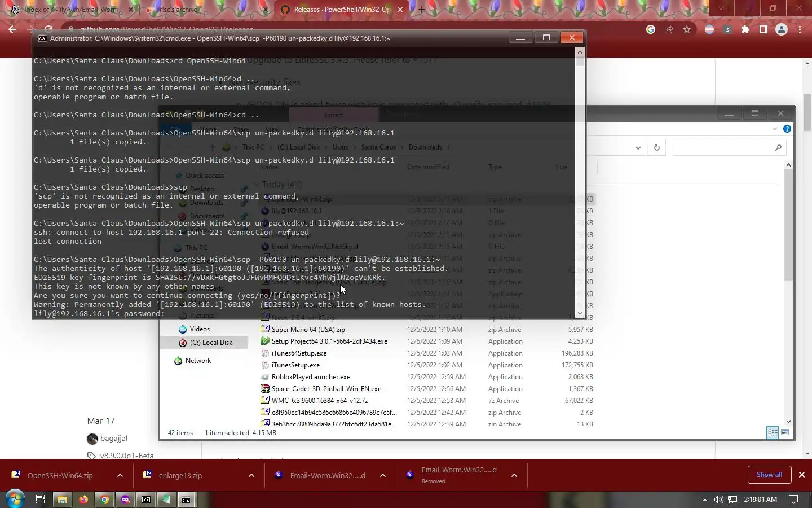812x508 pixels.
Task: Refresh the Explorer Downloads folder
Action: (x=657, y=147)
